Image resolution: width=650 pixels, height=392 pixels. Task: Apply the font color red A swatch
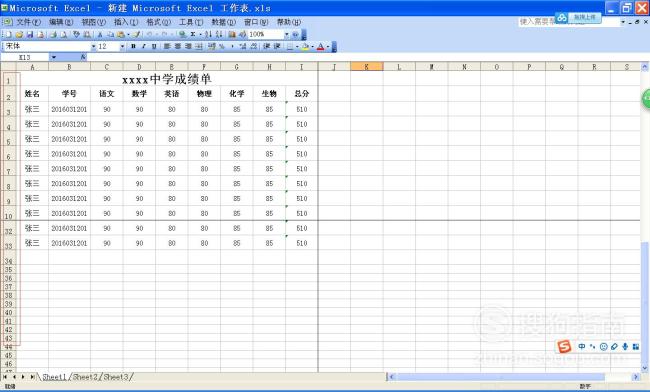pos(320,46)
